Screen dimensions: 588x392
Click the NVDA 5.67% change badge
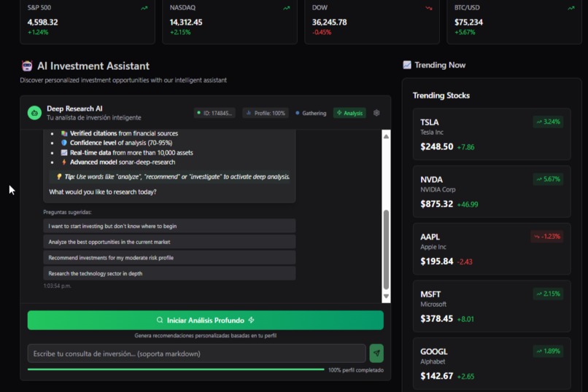(x=548, y=179)
